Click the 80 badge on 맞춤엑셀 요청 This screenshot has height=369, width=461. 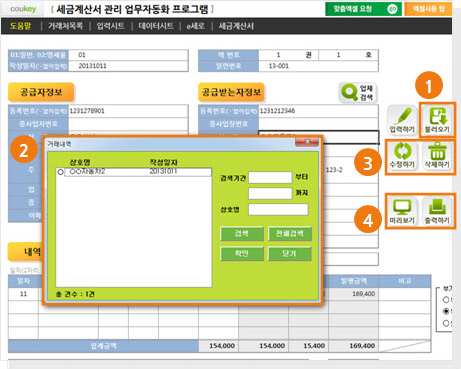[392, 9]
